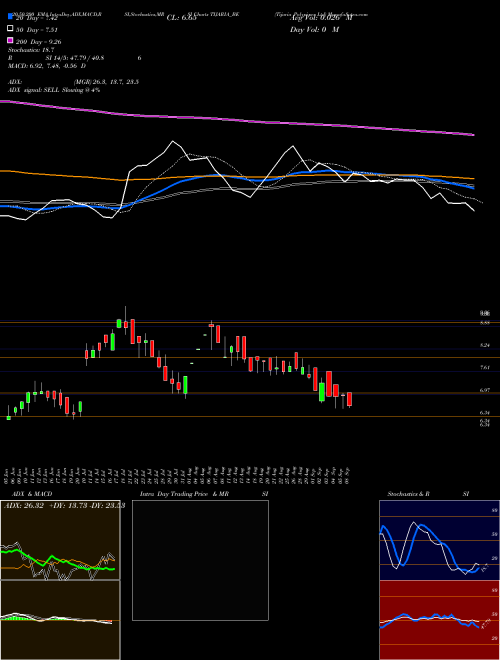500x660 pixels.
Task: Click the 'ADX signal: SELL' text line
Action: pyautogui.click(x=54, y=90)
